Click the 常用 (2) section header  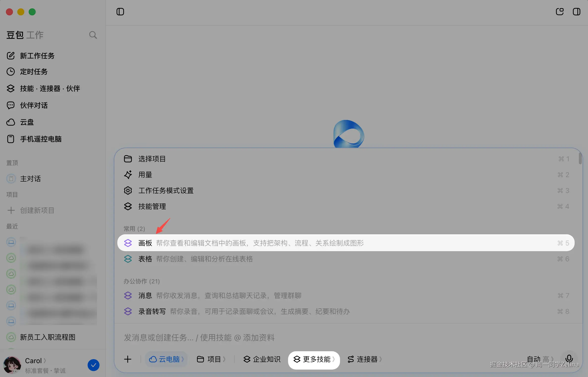(x=134, y=229)
